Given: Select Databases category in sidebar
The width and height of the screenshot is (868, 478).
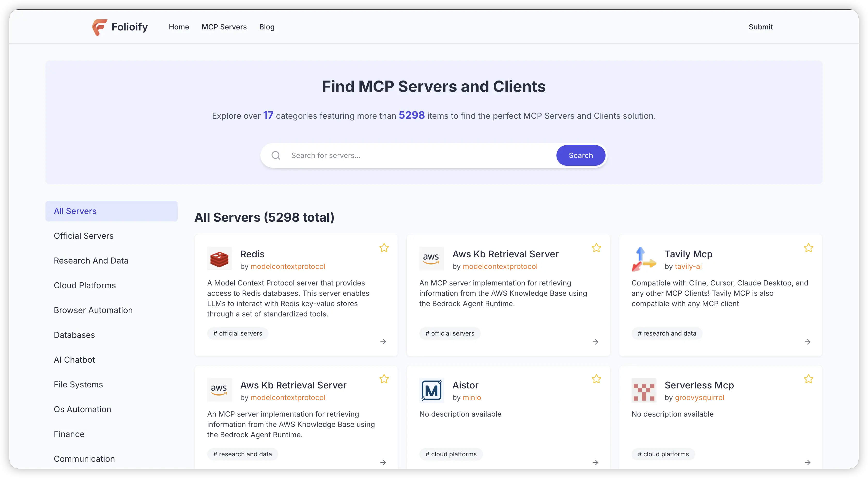Looking at the screenshot, I should [74, 335].
